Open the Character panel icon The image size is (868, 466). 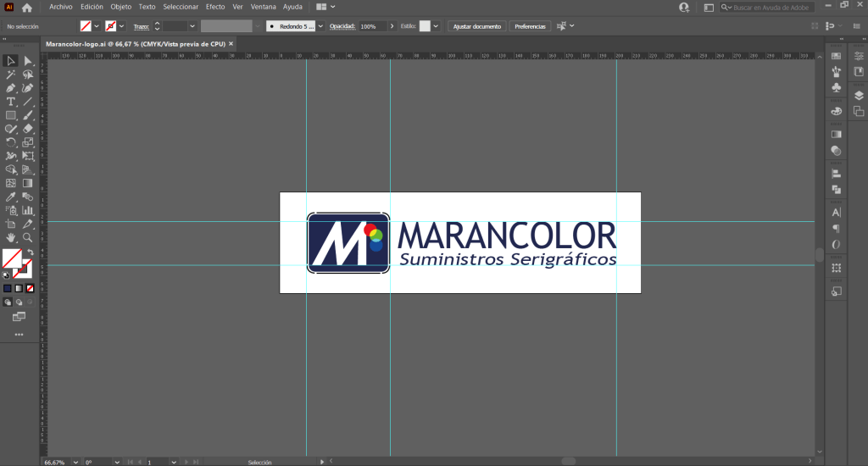click(837, 212)
